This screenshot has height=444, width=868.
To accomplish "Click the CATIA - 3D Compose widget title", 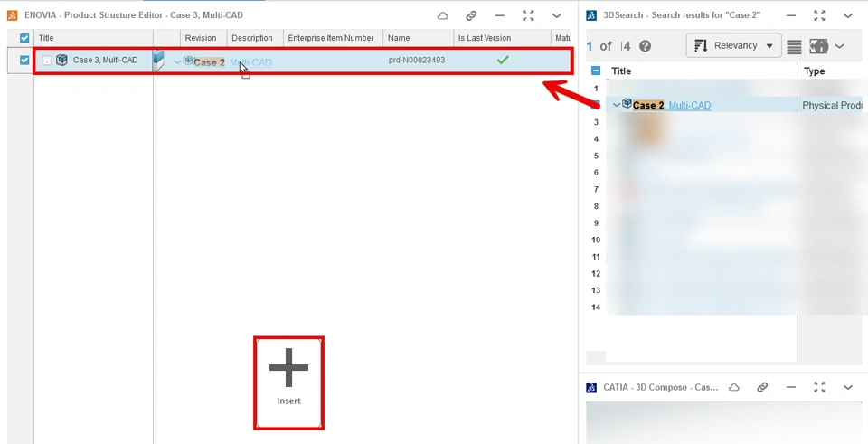I will pyautogui.click(x=661, y=388).
